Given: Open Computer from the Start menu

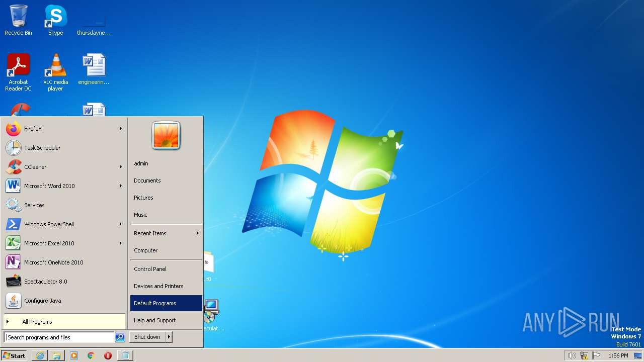Looking at the screenshot, I should click(166, 250).
